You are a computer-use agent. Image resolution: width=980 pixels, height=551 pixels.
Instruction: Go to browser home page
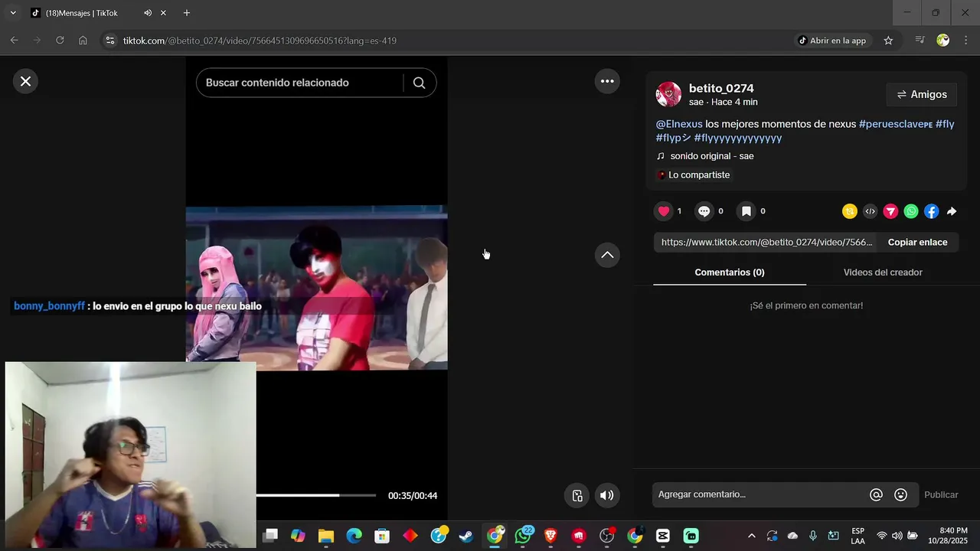tap(83, 41)
